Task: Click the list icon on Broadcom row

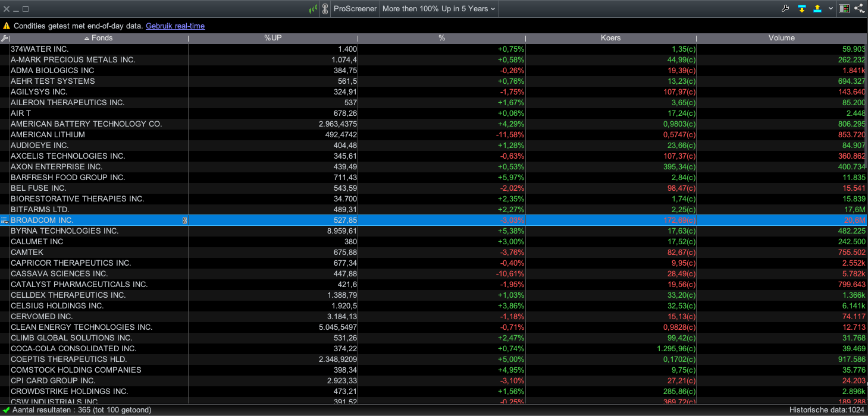Action: (5, 220)
